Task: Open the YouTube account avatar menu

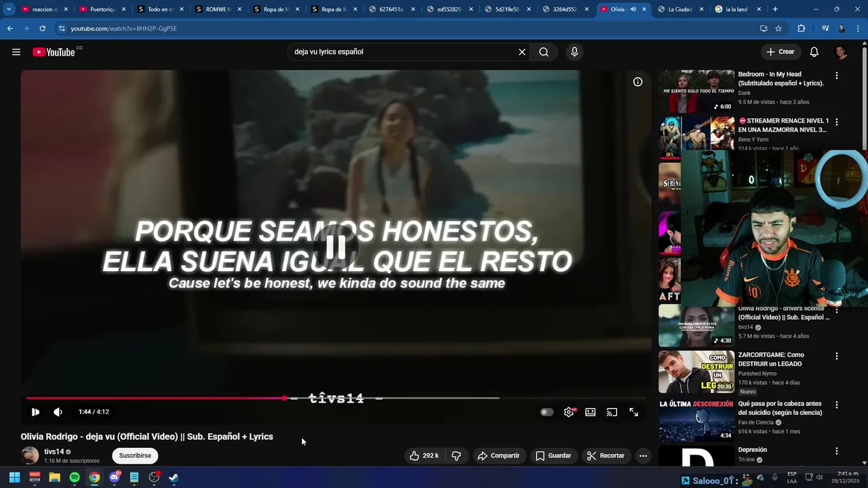Action: [x=841, y=52]
